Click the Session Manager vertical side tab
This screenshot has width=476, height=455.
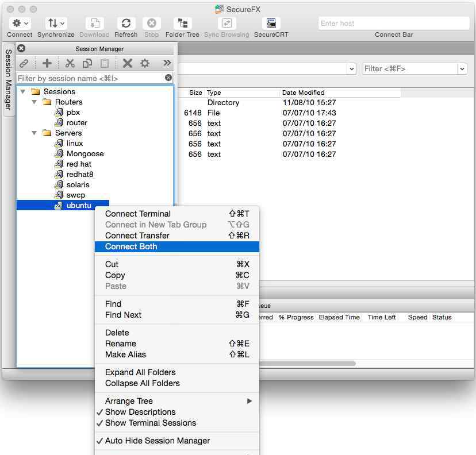8,80
